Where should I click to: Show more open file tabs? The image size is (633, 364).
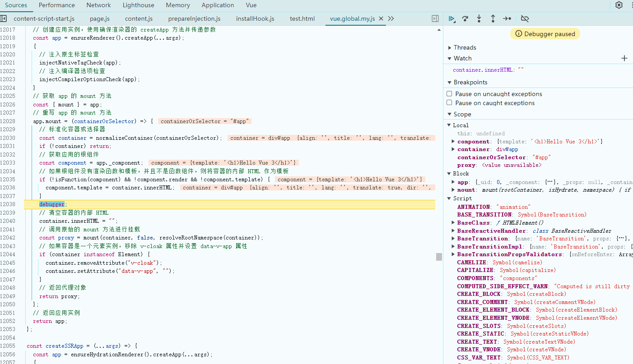tap(391, 18)
